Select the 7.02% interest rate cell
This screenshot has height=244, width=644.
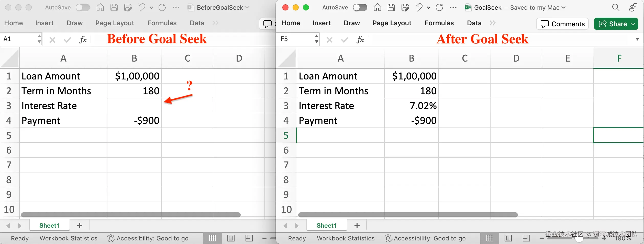tap(412, 106)
